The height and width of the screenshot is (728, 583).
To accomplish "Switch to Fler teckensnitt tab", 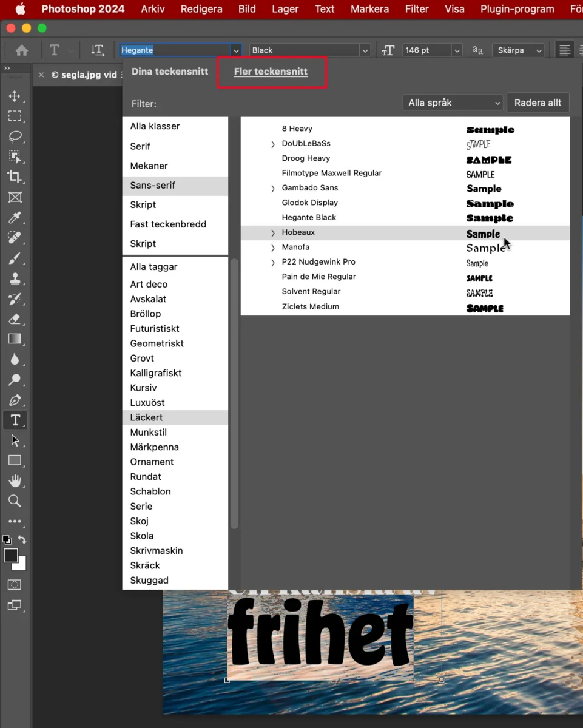I will (271, 72).
